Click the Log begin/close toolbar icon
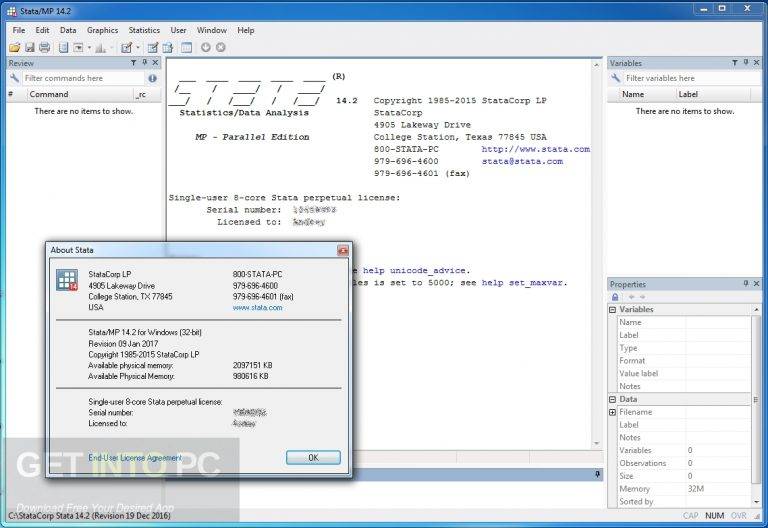 tap(63, 48)
